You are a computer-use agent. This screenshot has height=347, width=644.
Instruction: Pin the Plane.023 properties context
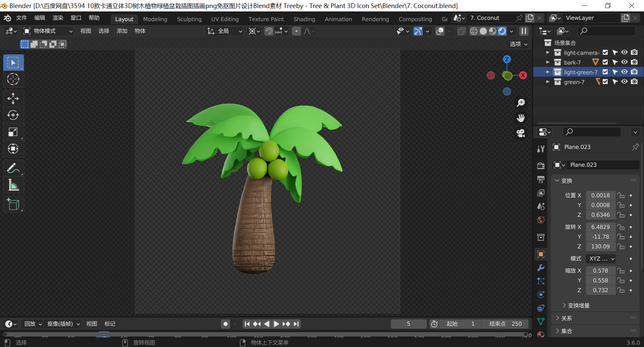tap(635, 147)
